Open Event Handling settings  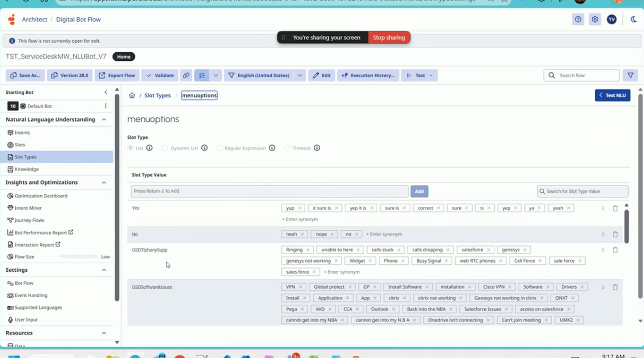click(x=31, y=296)
